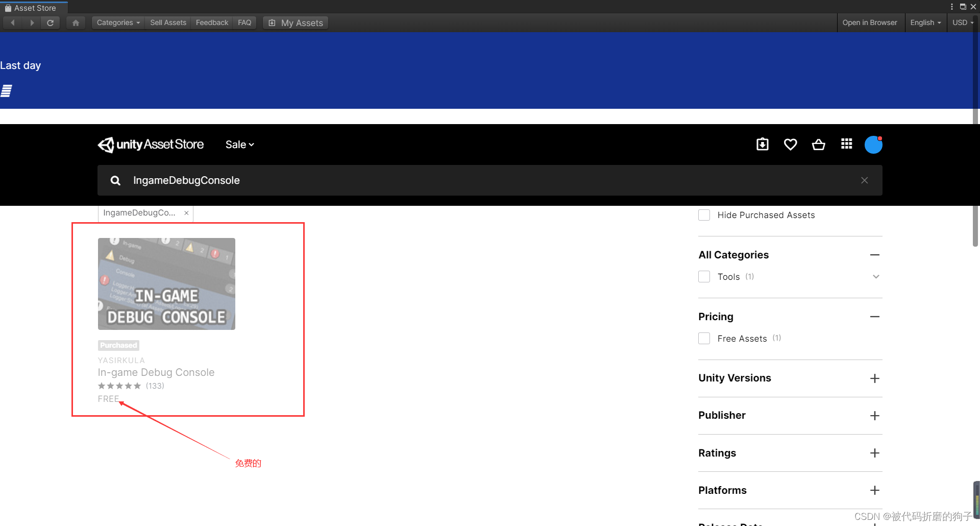
Task: Click the Last day banner text
Action: 20,65
